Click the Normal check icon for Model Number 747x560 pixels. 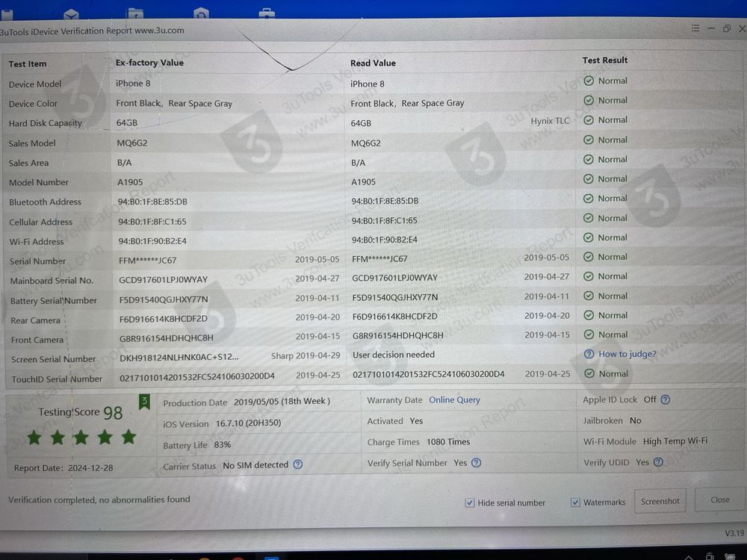[x=589, y=179]
